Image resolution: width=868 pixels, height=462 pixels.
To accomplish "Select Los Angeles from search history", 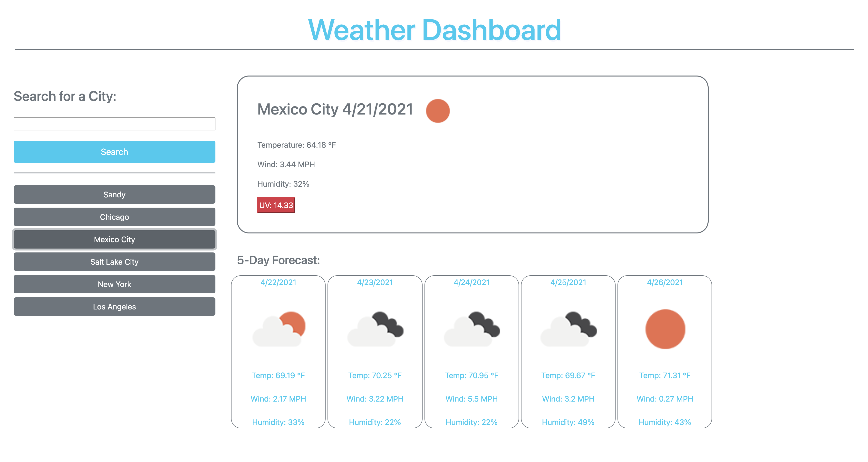I will click(114, 307).
